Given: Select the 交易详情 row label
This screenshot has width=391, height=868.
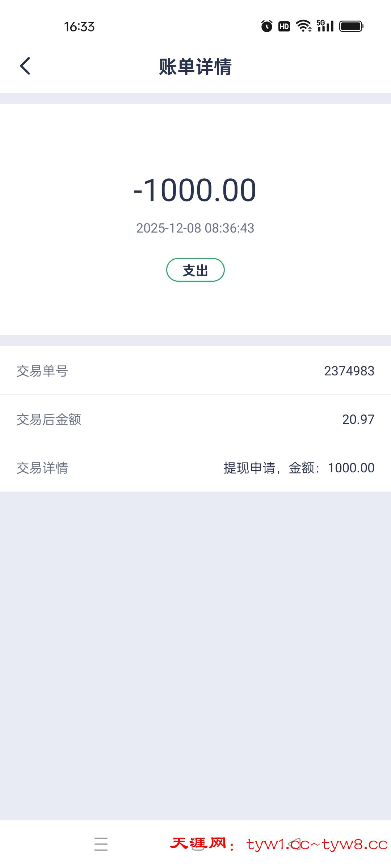Looking at the screenshot, I should (x=42, y=468).
